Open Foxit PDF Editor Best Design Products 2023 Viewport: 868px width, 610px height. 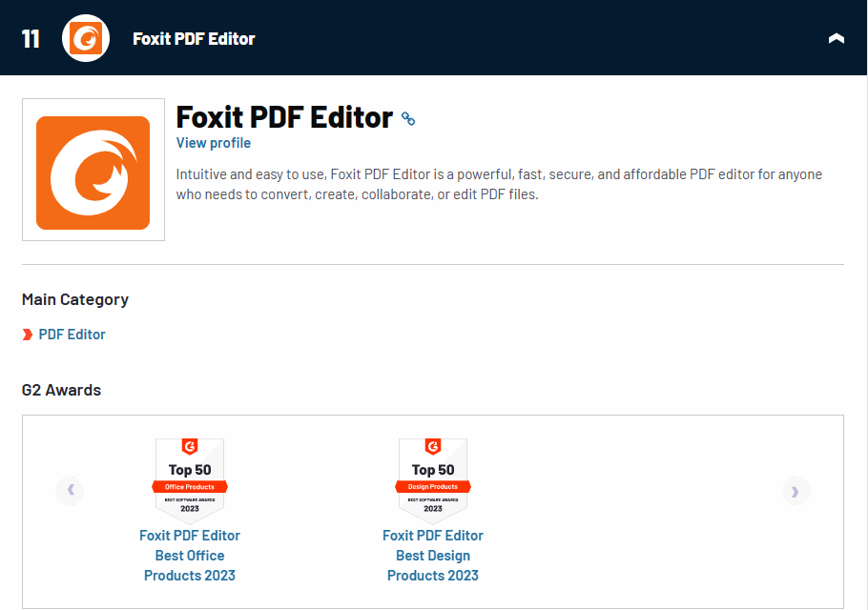click(433, 556)
